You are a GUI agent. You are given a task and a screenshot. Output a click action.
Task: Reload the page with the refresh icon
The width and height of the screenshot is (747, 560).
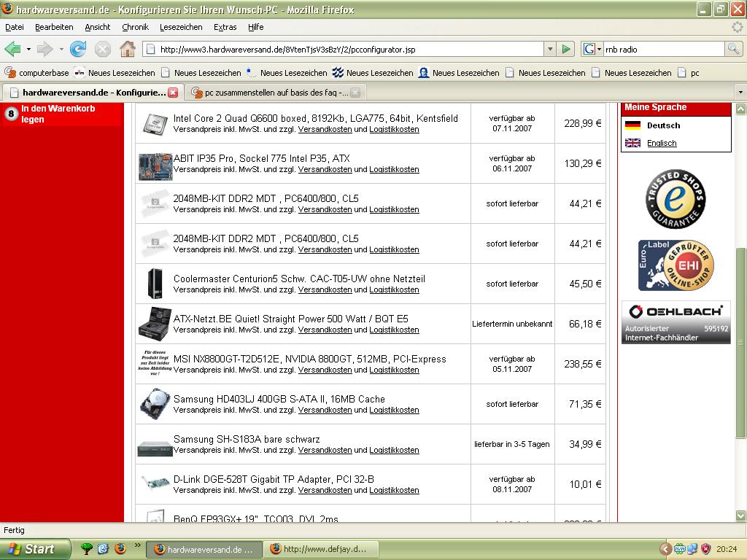(x=77, y=49)
